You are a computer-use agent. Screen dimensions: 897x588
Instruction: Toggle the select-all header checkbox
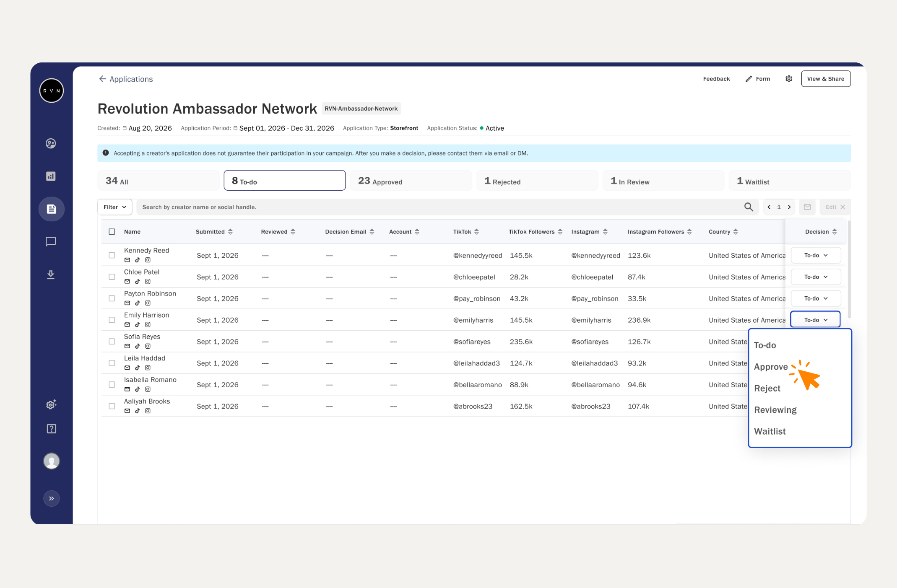pos(112,232)
